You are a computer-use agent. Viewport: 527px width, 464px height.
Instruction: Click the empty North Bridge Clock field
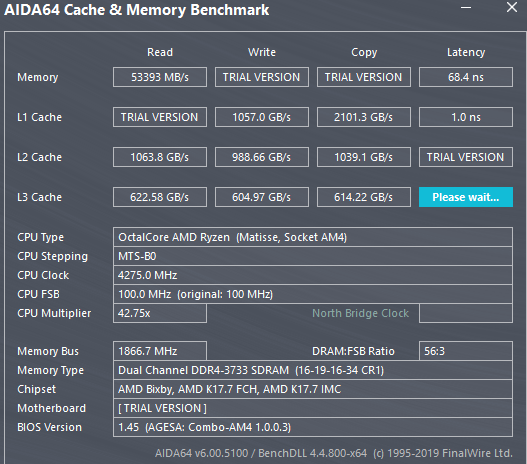[465, 313]
